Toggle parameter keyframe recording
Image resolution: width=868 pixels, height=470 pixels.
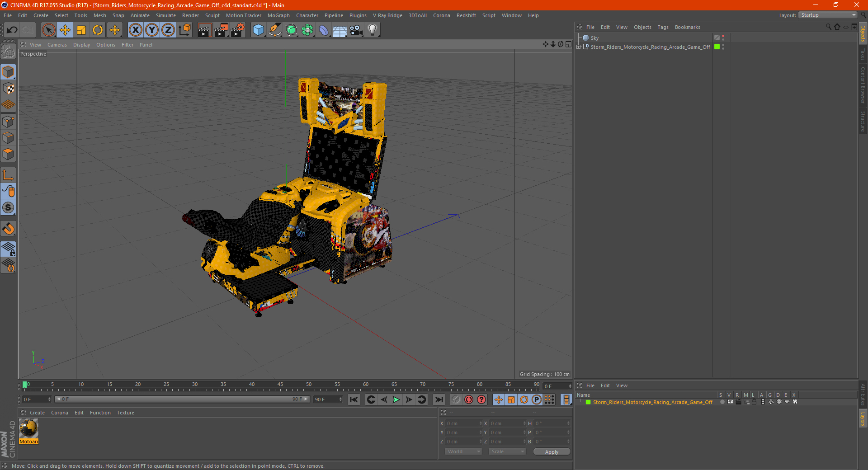[537, 399]
